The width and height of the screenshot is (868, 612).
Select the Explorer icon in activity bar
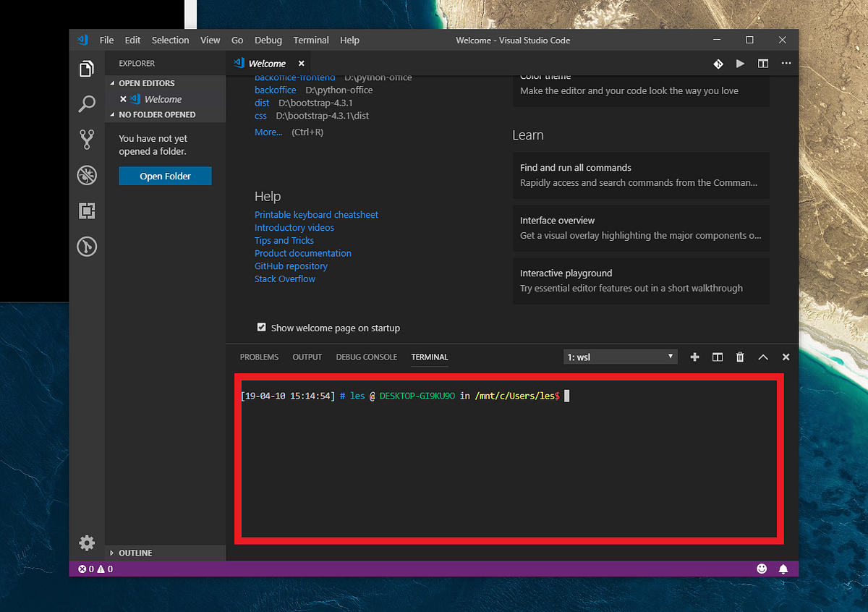(x=87, y=68)
